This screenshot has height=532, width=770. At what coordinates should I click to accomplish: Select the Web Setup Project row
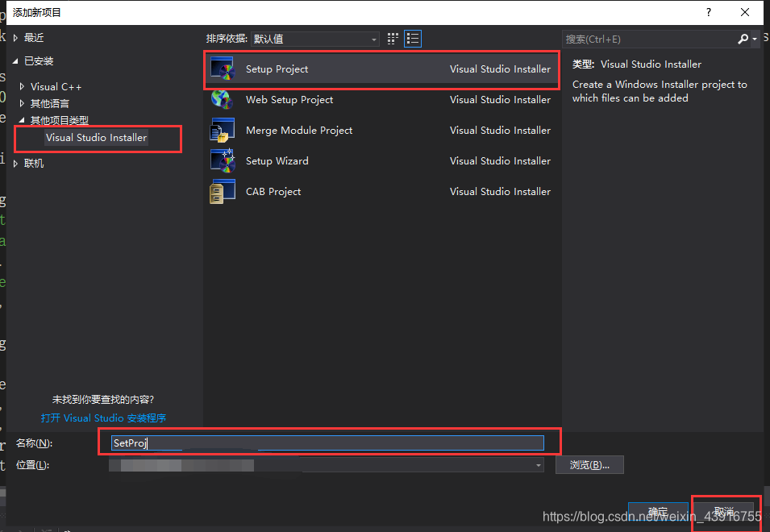(x=382, y=100)
